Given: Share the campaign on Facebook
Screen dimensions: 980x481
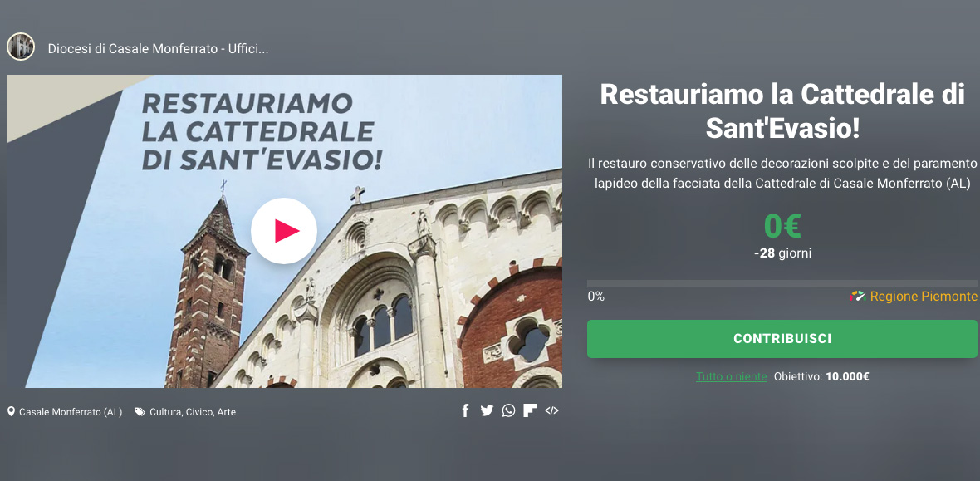Looking at the screenshot, I should (x=465, y=411).
